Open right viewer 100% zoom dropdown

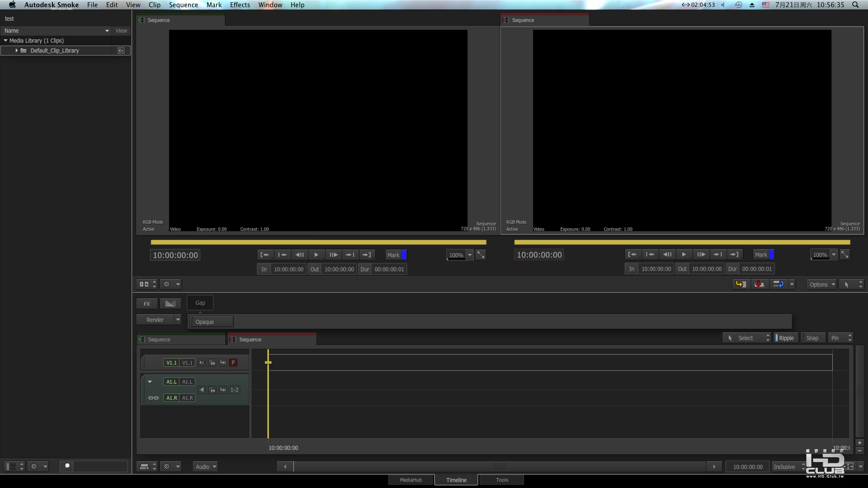pyautogui.click(x=834, y=254)
